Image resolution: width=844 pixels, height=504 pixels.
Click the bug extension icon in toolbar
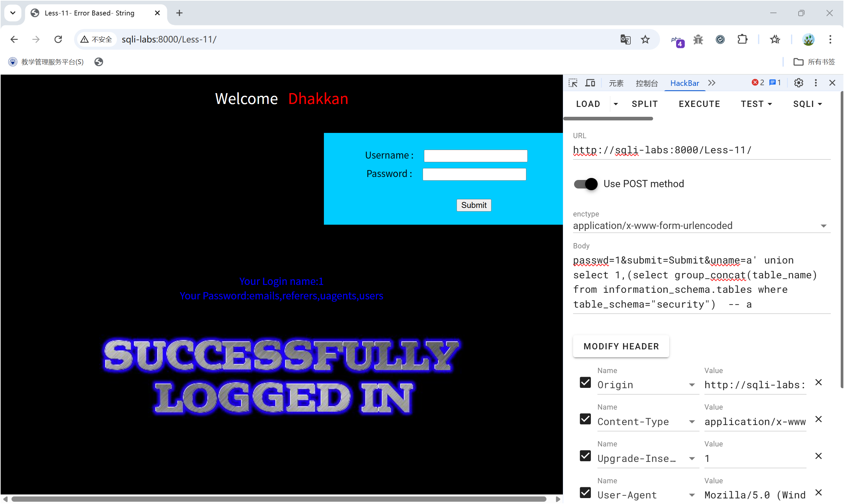pos(698,39)
